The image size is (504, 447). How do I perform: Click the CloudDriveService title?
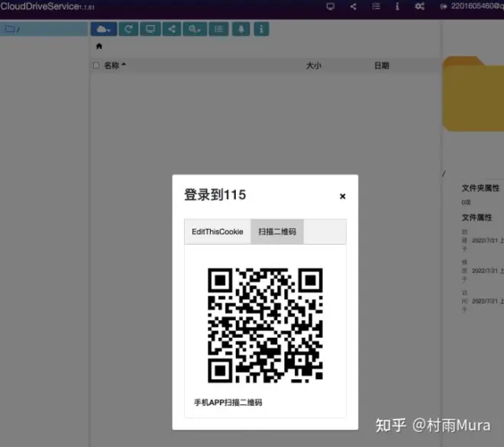[x=40, y=6]
